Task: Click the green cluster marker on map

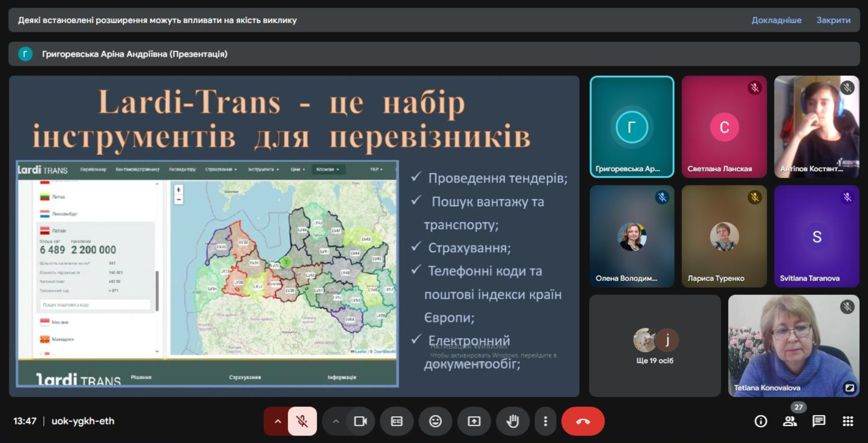Action: (286, 262)
